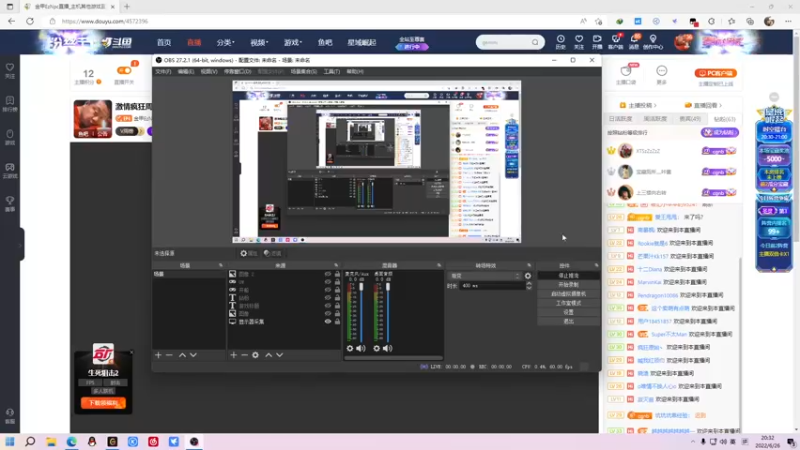The image size is (800, 450).
Task: Toggle visibility of 图像 2 source
Action: point(328,274)
